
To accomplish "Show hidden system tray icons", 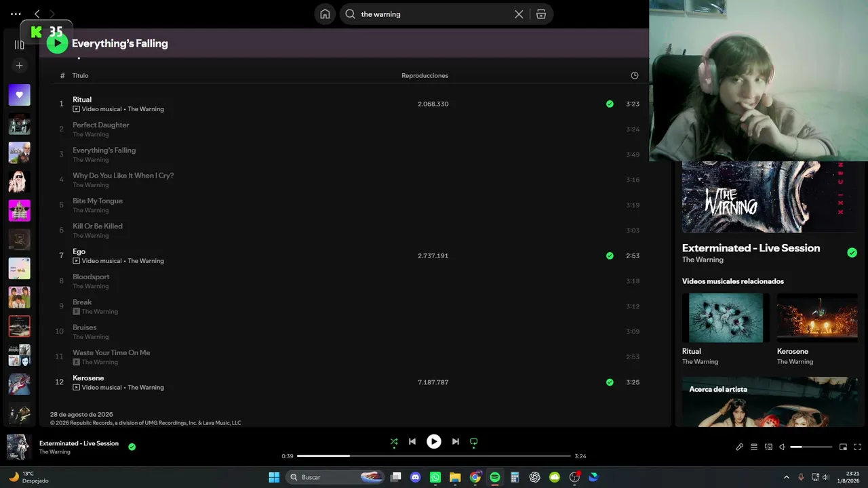I will pyautogui.click(x=786, y=477).
